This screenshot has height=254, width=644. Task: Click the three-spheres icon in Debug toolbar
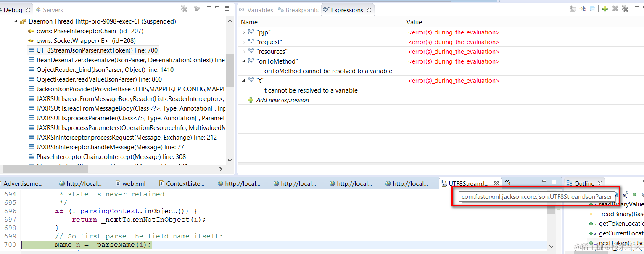pos(197,8)
